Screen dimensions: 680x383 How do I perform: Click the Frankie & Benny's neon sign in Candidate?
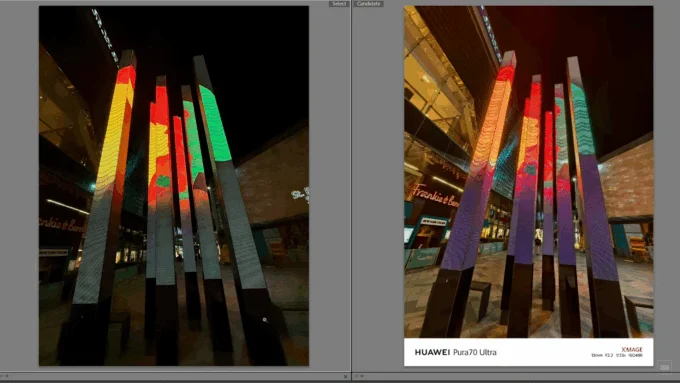pos(435,196)
